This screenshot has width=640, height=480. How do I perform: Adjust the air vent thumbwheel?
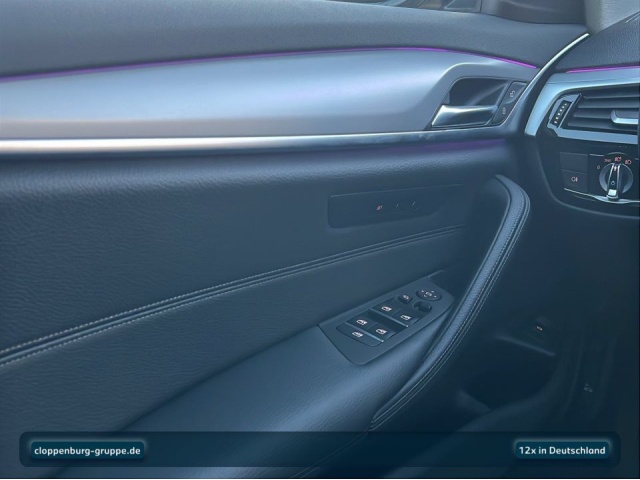[559, 113]
